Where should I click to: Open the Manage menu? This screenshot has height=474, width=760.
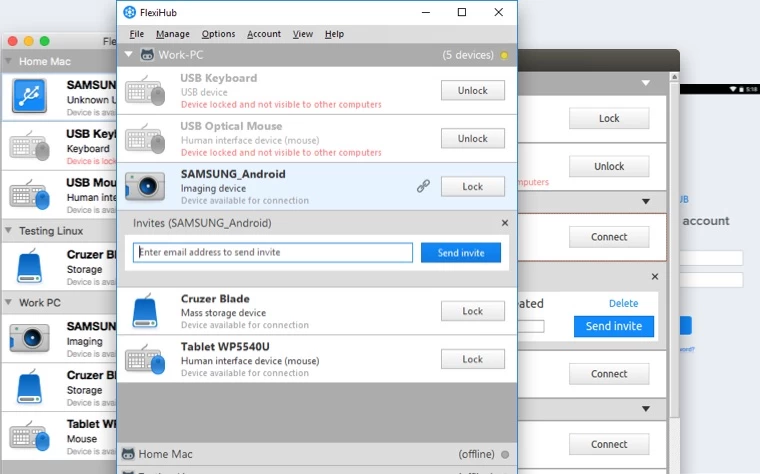click(x=173, y=34)
